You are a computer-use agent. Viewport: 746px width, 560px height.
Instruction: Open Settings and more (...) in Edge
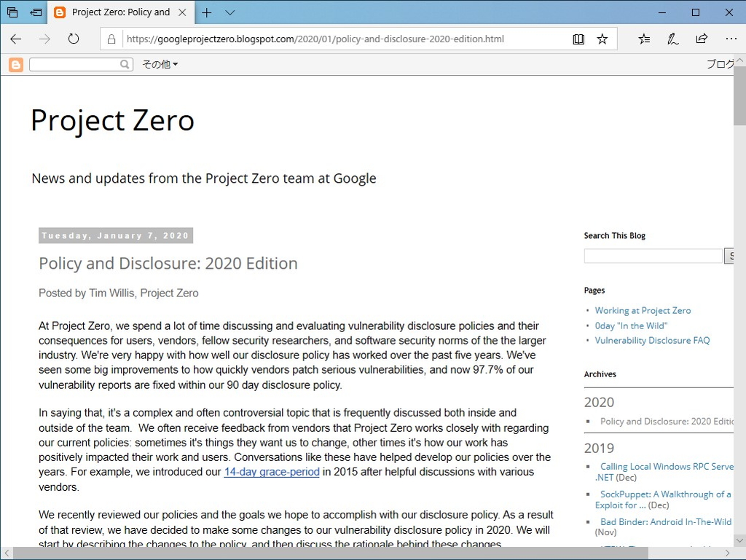coord(731,39)
